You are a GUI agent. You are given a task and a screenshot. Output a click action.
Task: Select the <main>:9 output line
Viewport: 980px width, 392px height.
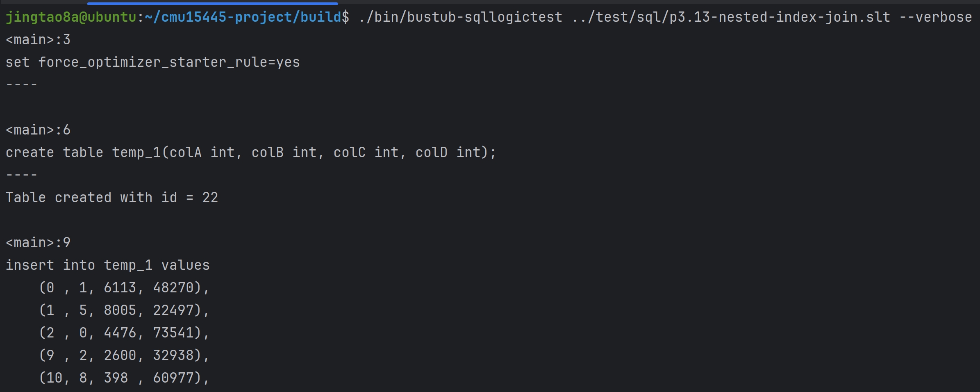(x=38, y=243)
